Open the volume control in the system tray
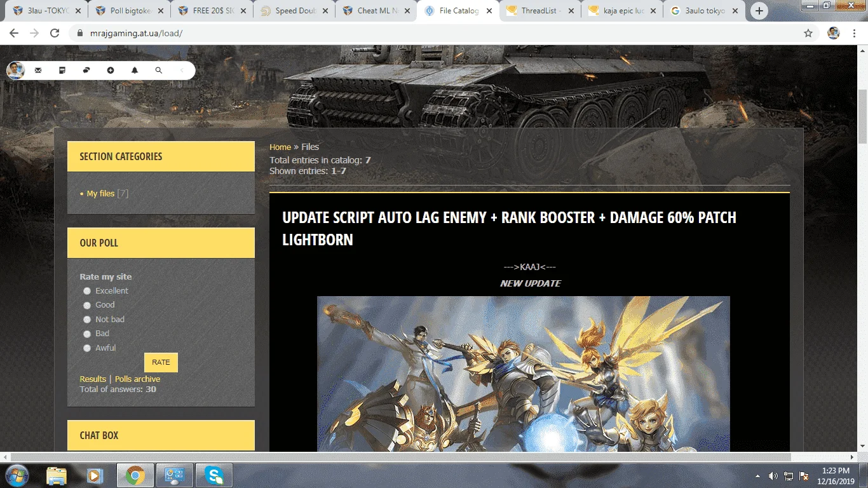868x488 pixels. [x=773, y=475]
